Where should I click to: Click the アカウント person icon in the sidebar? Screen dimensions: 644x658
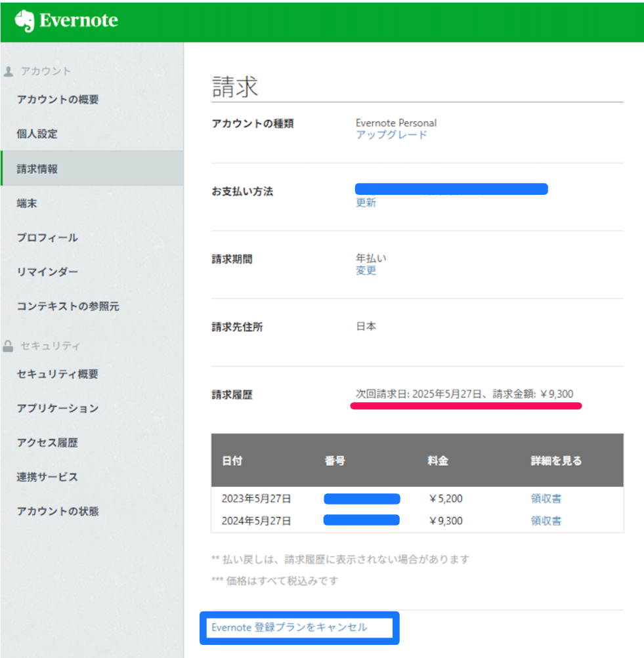(x=9, y=72)
